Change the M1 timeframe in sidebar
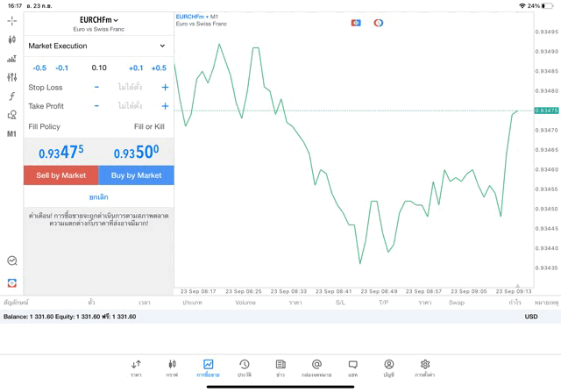 [11, 134]
